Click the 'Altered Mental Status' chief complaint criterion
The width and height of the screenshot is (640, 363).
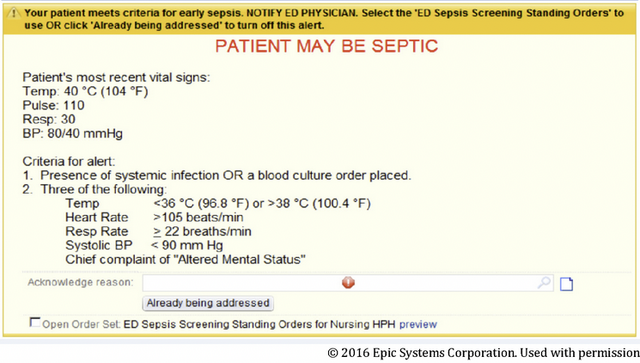(x=185, y=259)
